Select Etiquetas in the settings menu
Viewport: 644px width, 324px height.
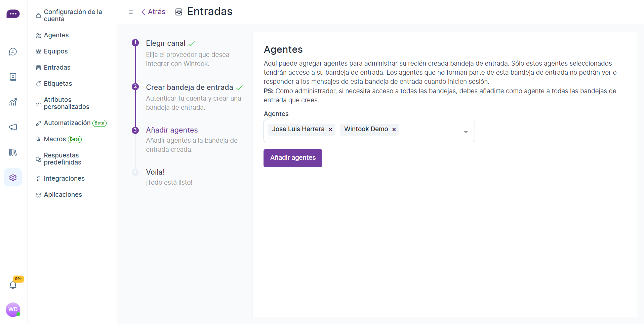point(57,83)
